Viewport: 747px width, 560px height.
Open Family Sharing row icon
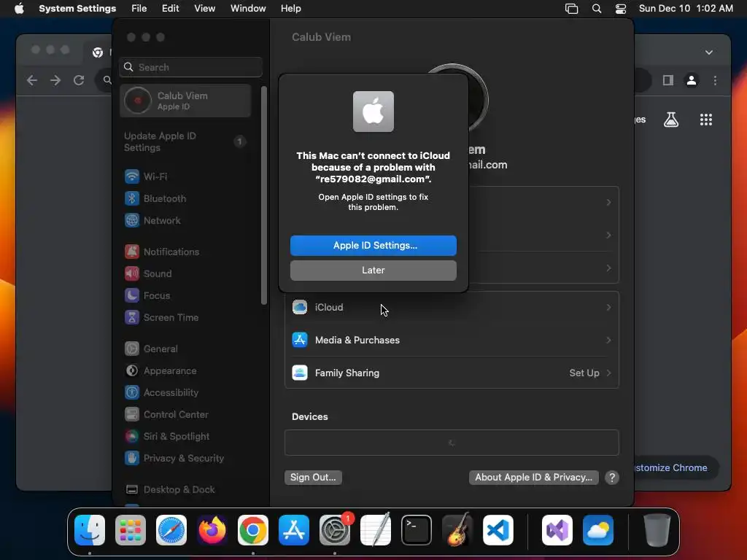(x=300, y=373)
